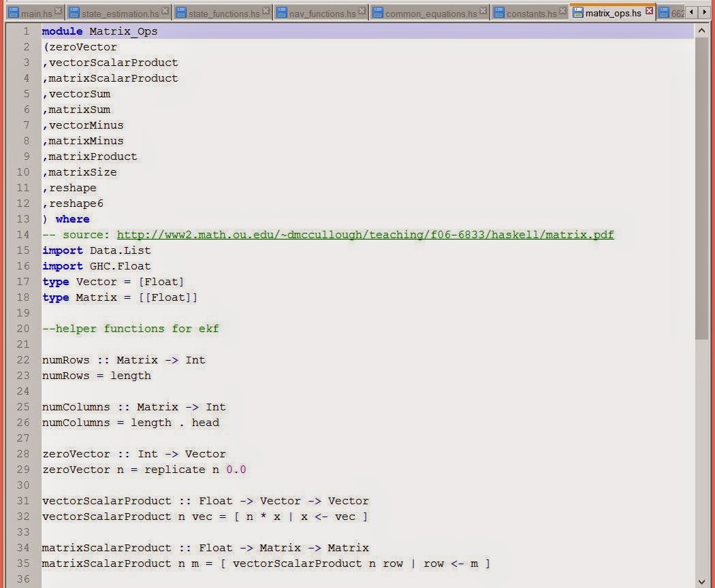This screenshot has width=715, height=588.
Task: Click the left tab-scroll arrow
Action: (690, 12)
